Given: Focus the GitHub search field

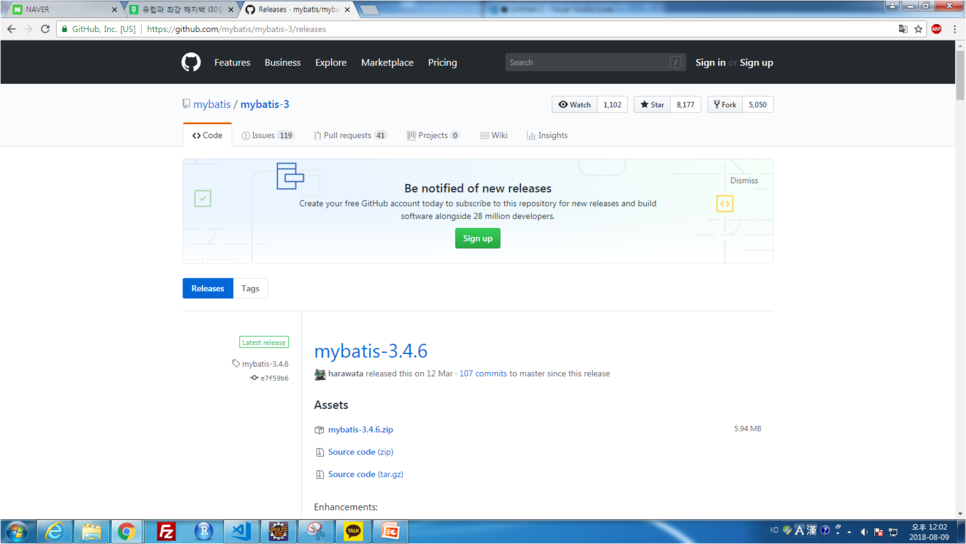Looking at the screenshot, I should point(595,62).
